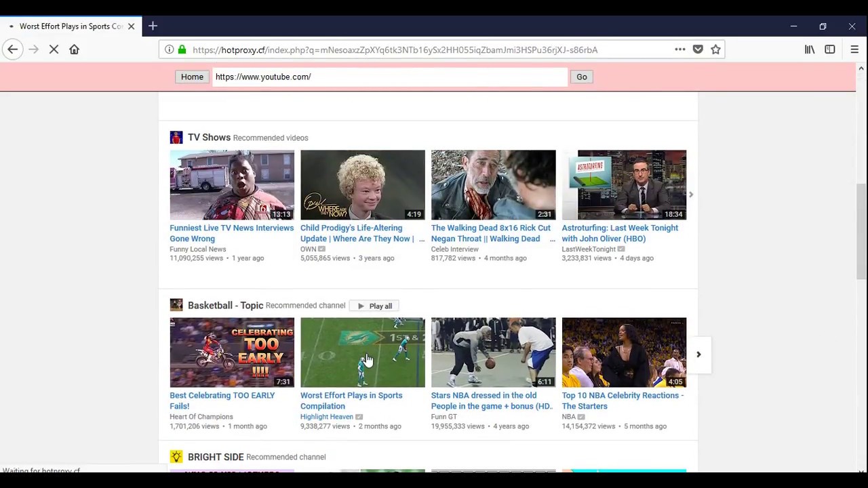The image size is (868, 488).
Task: Open Stars NBA dressed in old title
Action: click(x=492, y=401)
